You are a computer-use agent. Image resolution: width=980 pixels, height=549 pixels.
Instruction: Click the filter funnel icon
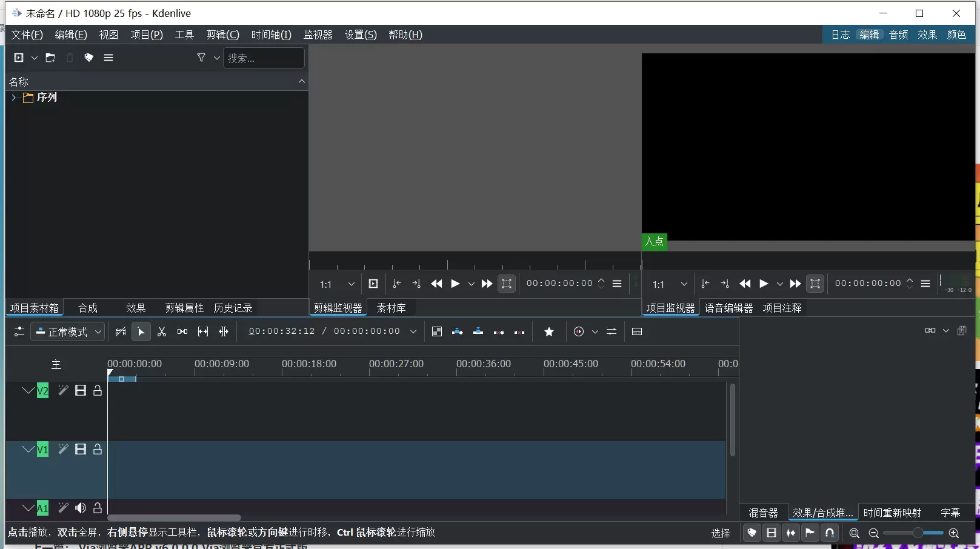point(201,58)
